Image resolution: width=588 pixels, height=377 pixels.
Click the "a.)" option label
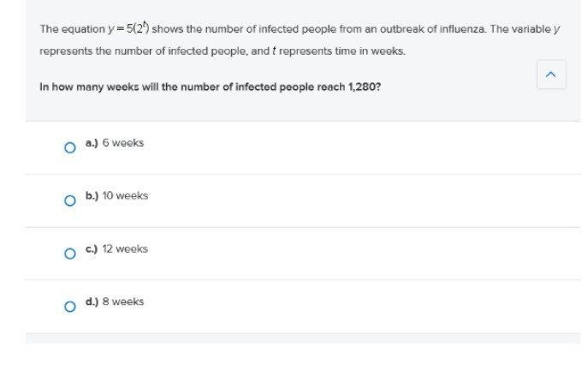(92, 143)
